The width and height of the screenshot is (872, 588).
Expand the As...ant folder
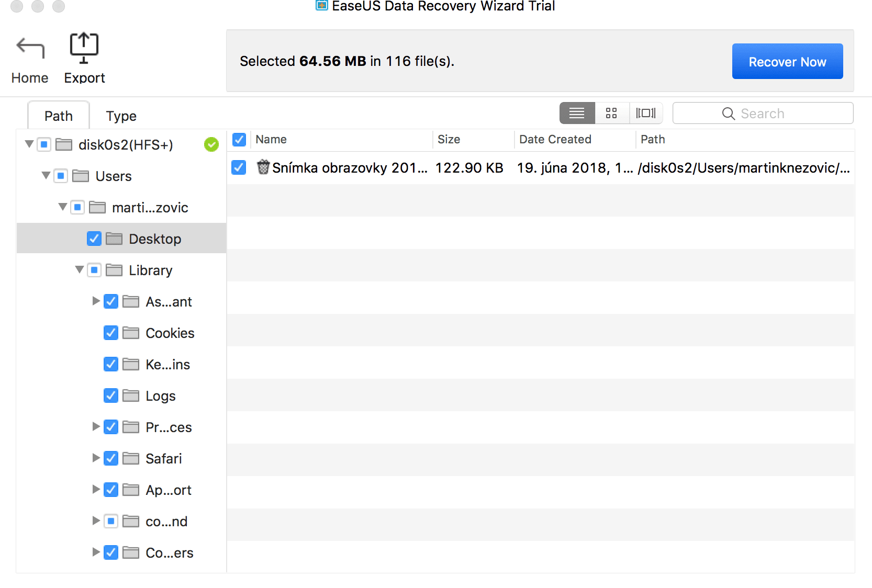pos(96,301)
